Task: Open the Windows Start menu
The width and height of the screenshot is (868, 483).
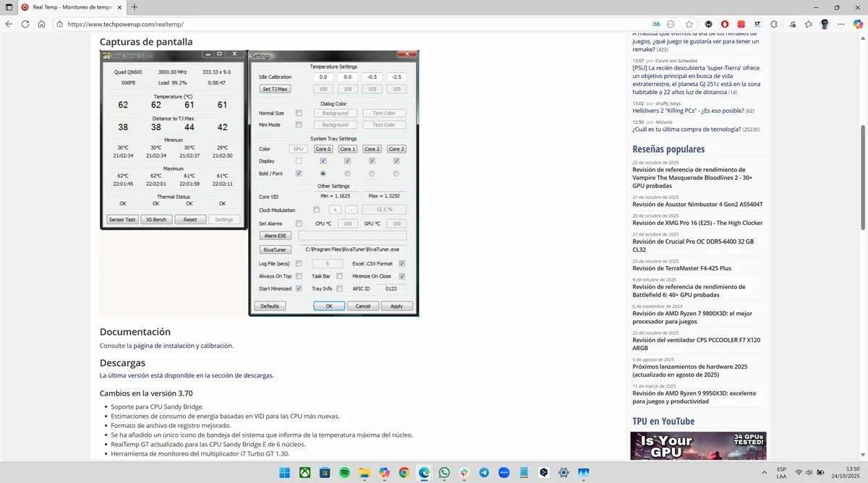Action: click(x=285, y=472)
